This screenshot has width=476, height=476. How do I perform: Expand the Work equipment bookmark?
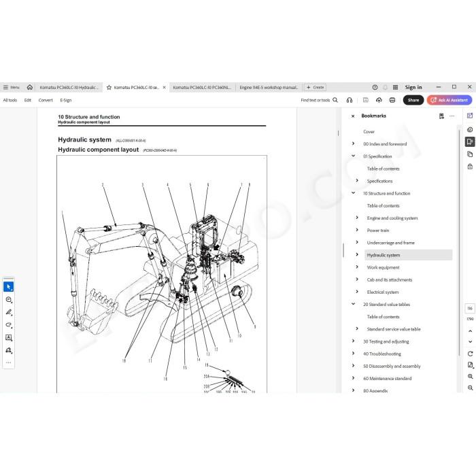click(x=357, y=267)
